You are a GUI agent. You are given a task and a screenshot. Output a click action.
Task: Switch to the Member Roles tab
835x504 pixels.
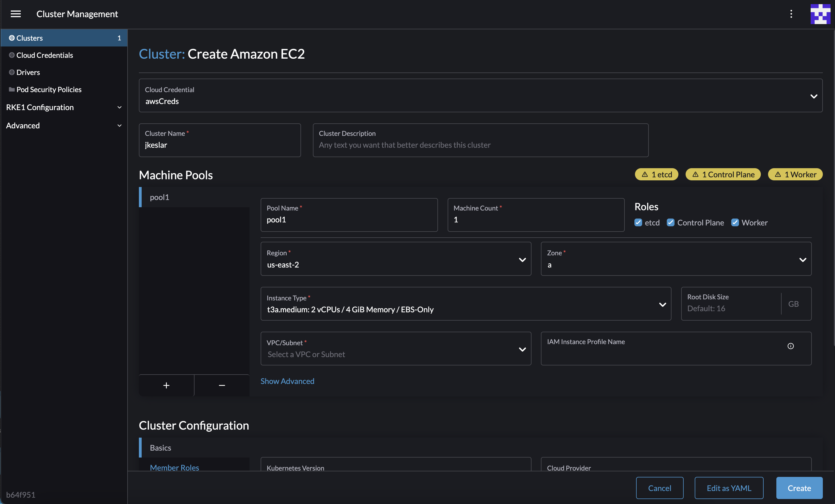click(175, 467)
